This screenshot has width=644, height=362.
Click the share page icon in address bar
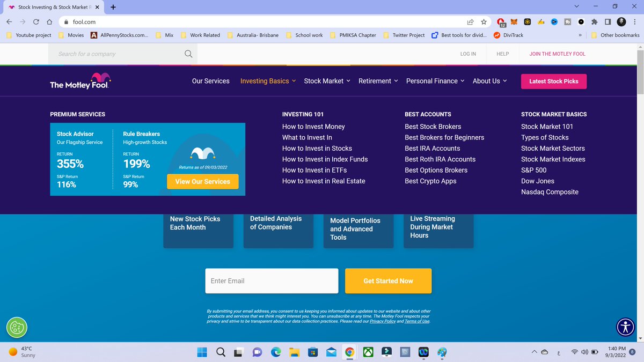pos(471,22)
